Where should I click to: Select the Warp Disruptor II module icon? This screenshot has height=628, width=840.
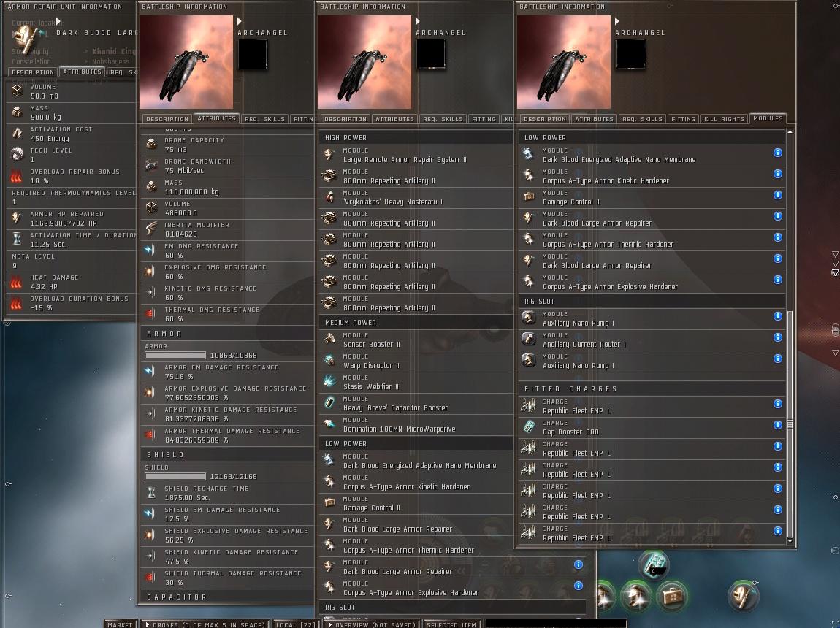(329, 361)
